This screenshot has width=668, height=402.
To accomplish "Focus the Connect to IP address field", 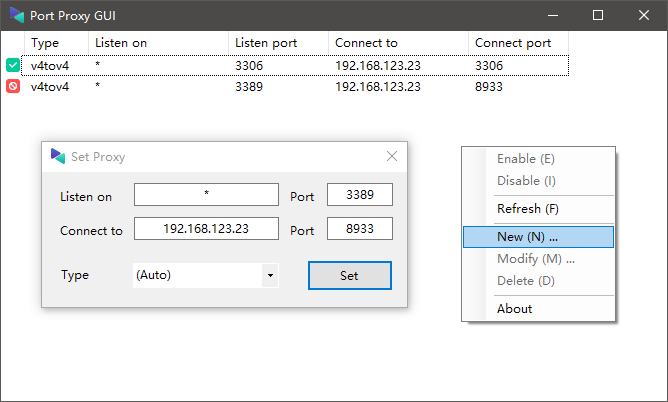I will click(x=206, y=229).
